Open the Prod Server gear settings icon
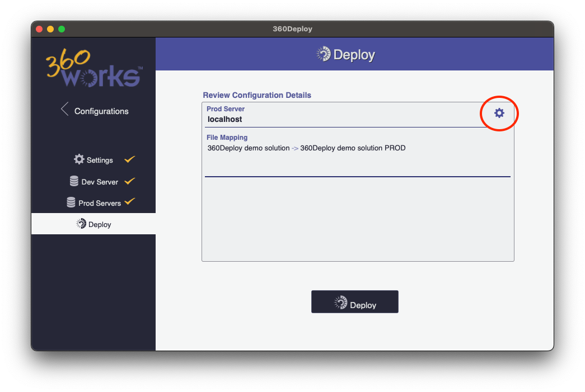This screenshot has width=585, height=392. click(499, 113)
